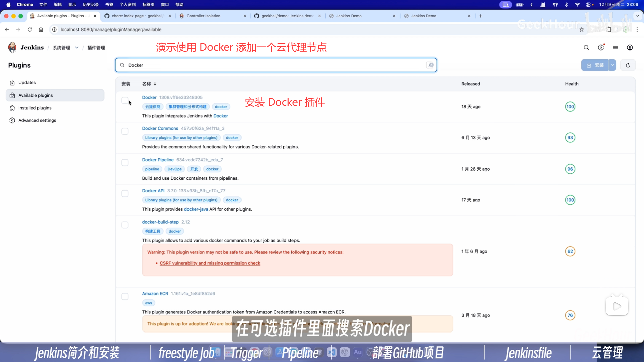The width and height of the screenshot is (644, 362).
Task: Check the Docker plugin install checkbox
Action: (125, 100)
